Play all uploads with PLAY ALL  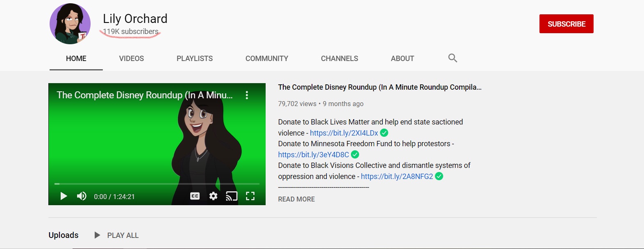123,235
